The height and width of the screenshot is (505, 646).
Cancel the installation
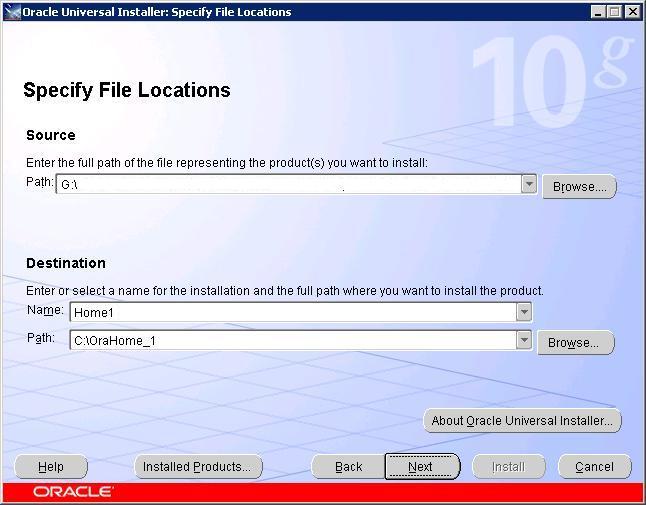[595, 467]
